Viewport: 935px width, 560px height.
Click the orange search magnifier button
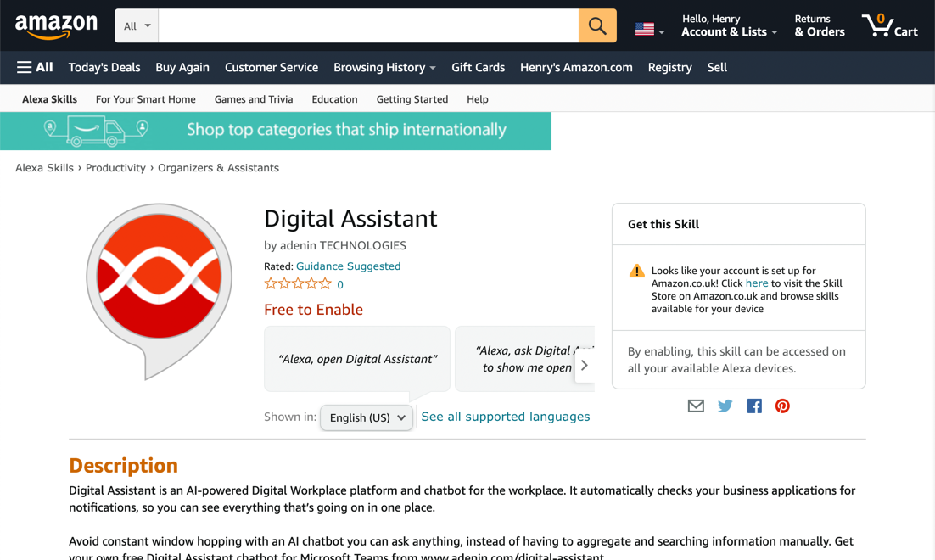pos(597,25)
